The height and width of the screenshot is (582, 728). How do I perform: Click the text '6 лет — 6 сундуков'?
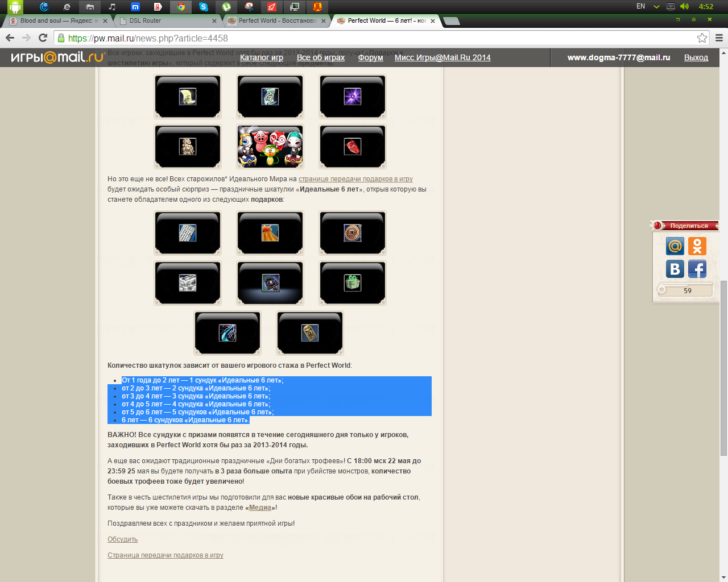click(152, 420)
